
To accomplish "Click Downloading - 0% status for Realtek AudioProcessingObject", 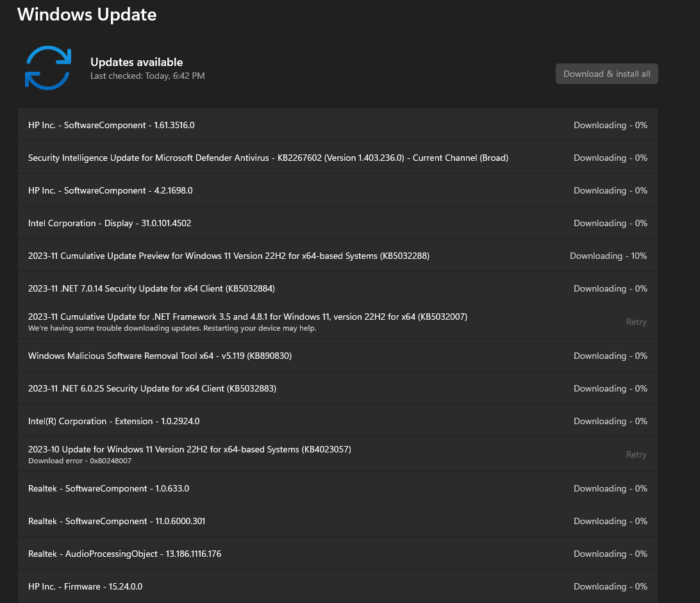I will tap(610, 554).
